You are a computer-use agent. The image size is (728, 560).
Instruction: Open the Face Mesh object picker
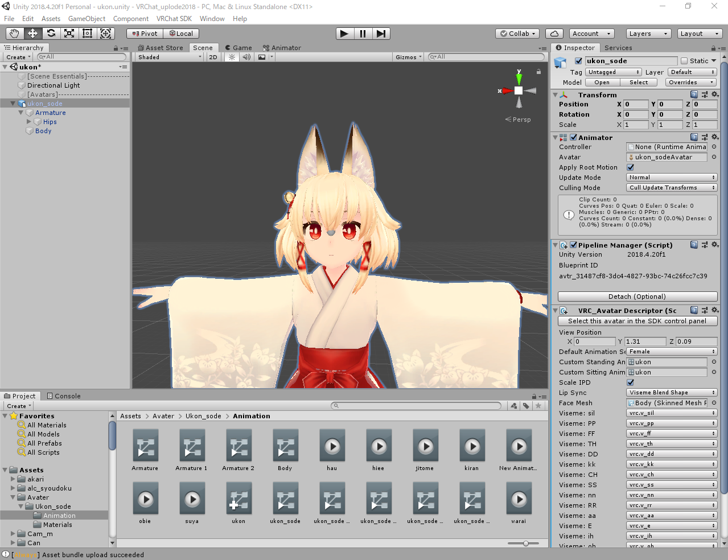(714, 403)
